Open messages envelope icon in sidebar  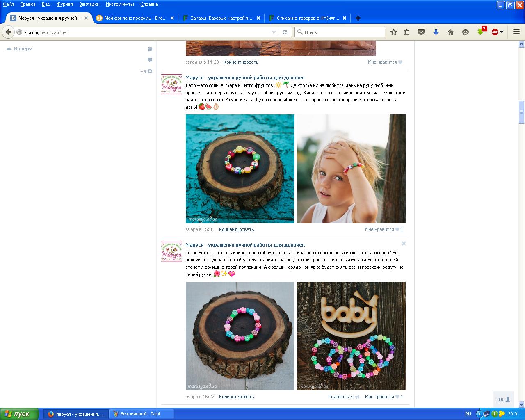point(150,49)
